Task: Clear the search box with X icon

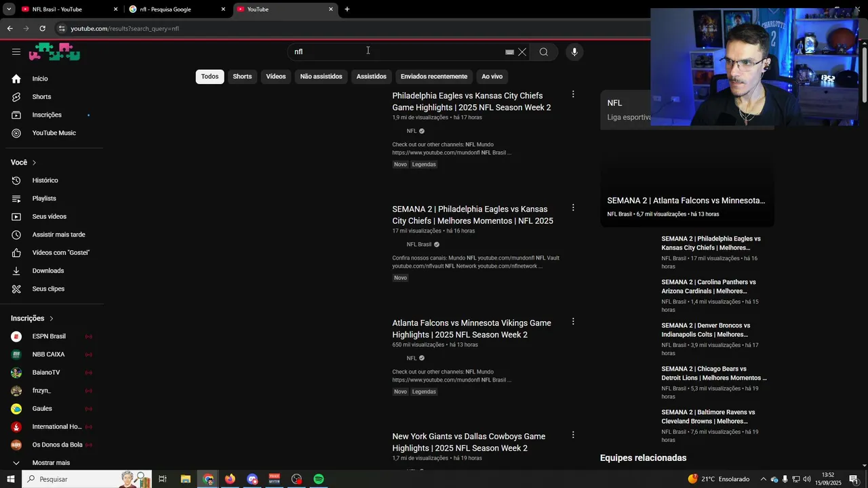Action: pos(522,52)
